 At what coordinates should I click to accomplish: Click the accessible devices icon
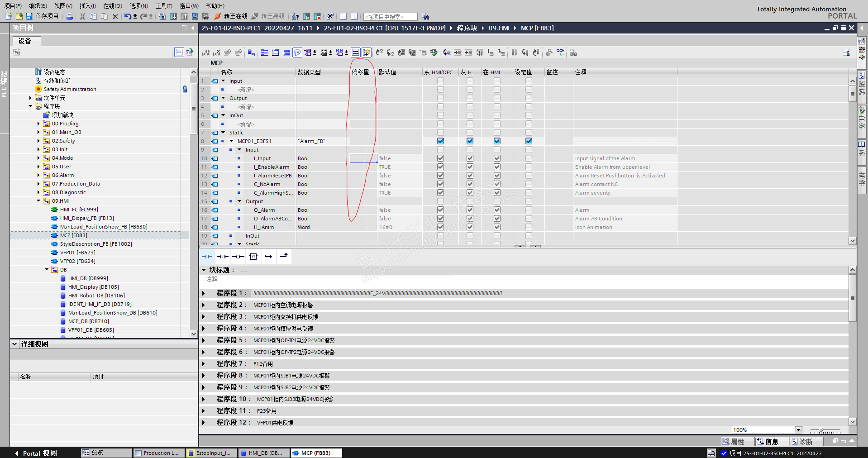(296, 16)
